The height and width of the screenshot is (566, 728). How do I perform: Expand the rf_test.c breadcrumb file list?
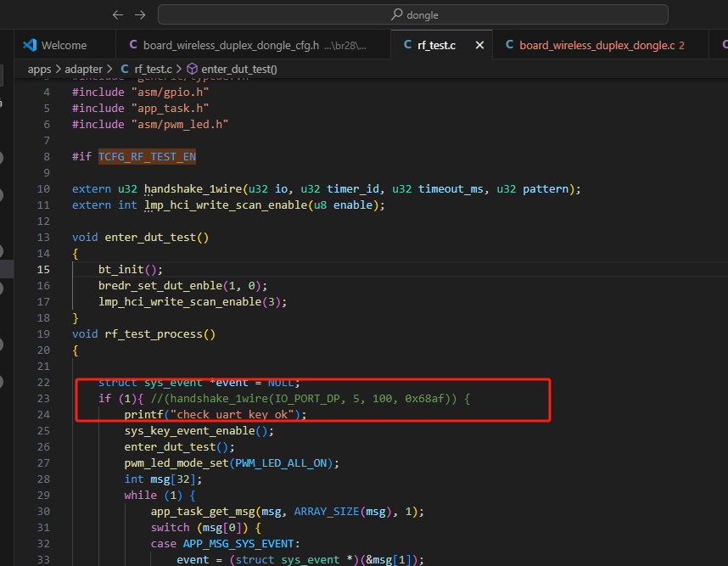click(146, 70)
